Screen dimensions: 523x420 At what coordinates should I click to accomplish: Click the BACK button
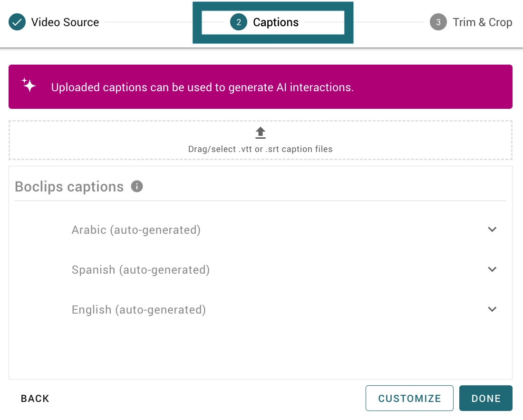[35, 398]
